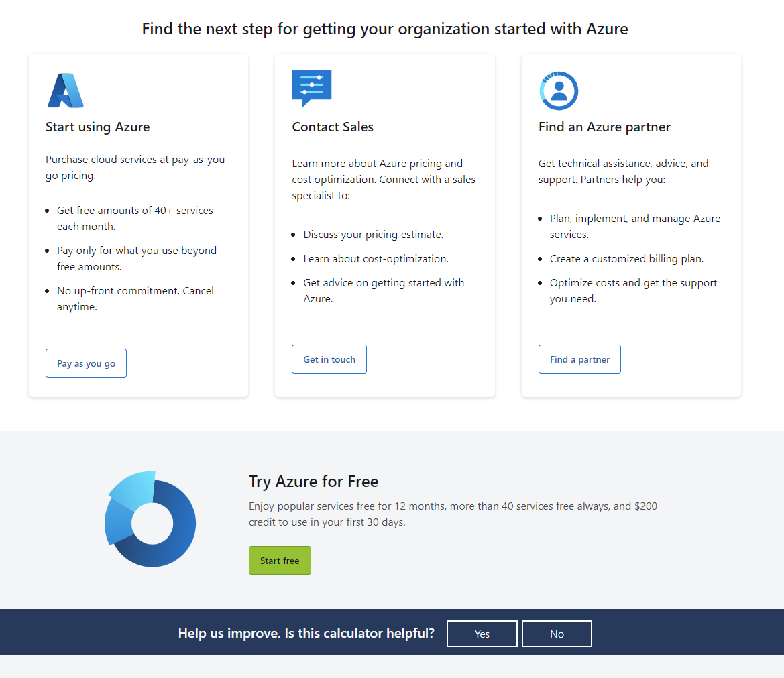The width and height of the screenshot is (784, 678).
Task: Click the page heading about getting started
Action: coord(385,29)
